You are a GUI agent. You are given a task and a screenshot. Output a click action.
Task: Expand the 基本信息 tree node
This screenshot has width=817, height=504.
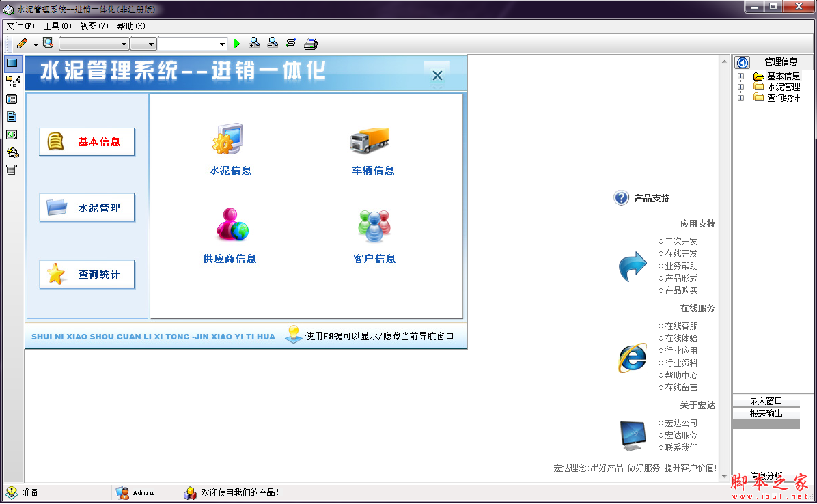pyautogui.click(x=741, y=77)
